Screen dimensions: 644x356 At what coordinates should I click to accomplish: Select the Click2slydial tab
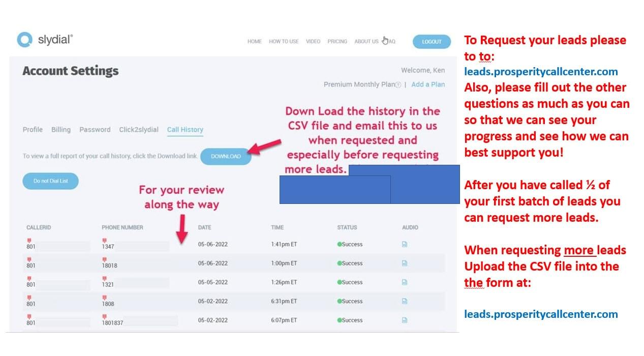tap(139, 130)
